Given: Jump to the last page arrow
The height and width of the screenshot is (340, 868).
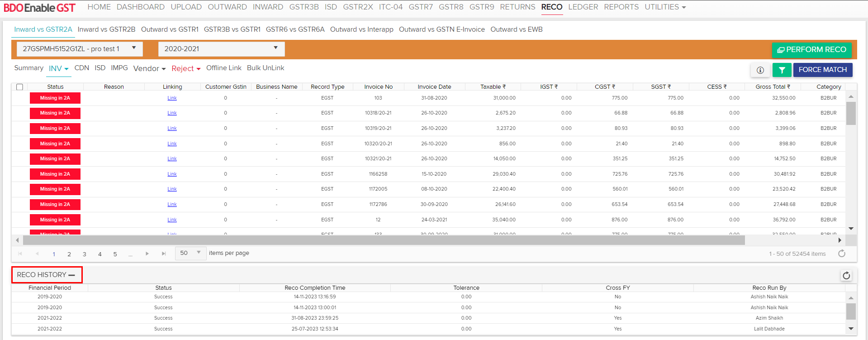Looking at the screenshot, I should pyautogui.click(x=164, y=254).
